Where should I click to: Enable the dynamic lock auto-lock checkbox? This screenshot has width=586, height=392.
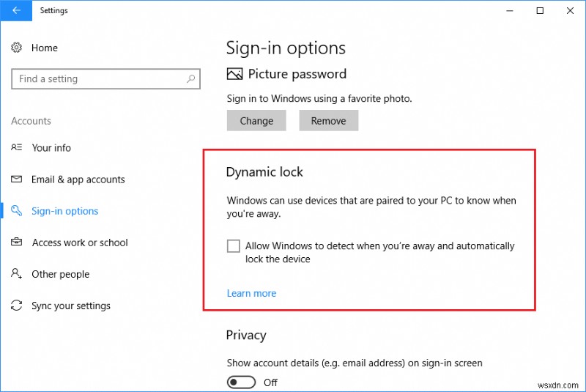pos(233,246)
